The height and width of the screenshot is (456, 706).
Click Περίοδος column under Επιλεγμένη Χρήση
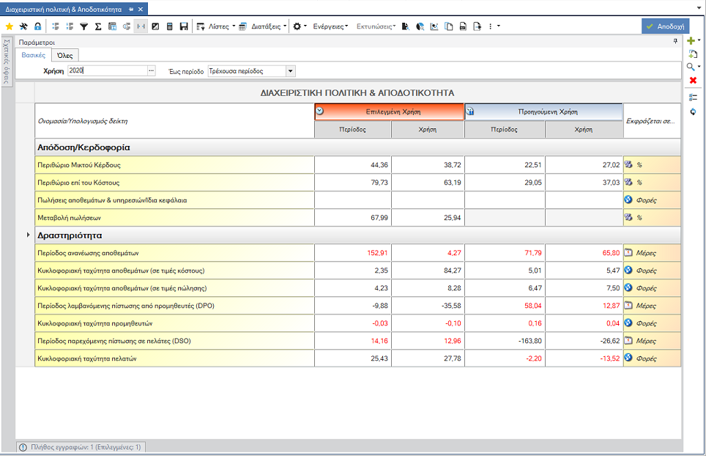(353, 130)
